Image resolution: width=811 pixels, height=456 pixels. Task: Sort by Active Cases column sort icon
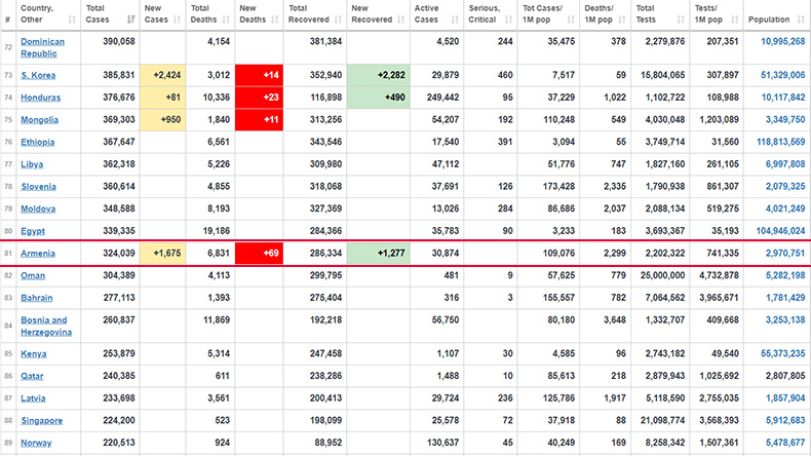tap(455, 20)
